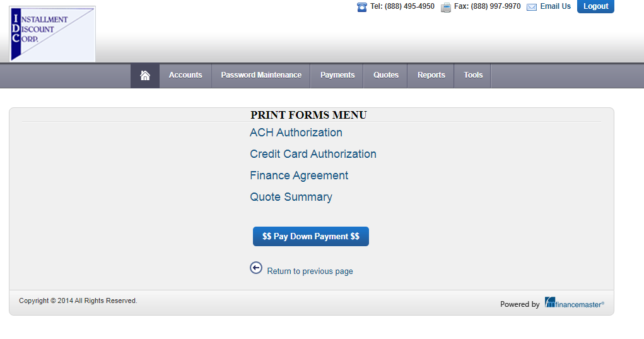Open the Tools menu
This screenshot has height=339, width=644.
click(x=473, y=75)
